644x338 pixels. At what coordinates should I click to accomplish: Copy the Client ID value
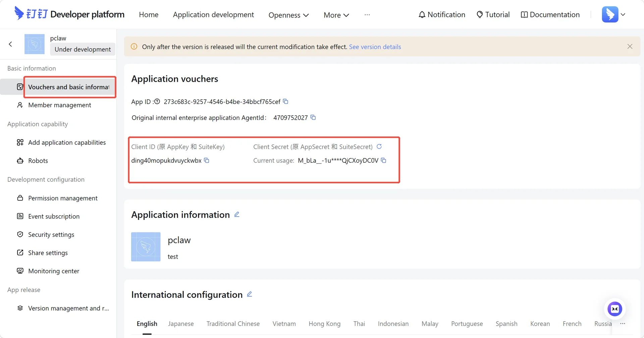(x=207, y=160)
